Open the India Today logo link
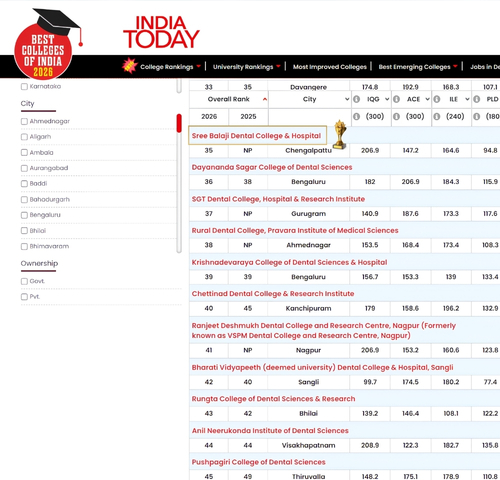The width and height of the screenshot is (500, 480). tap(161, 32)
